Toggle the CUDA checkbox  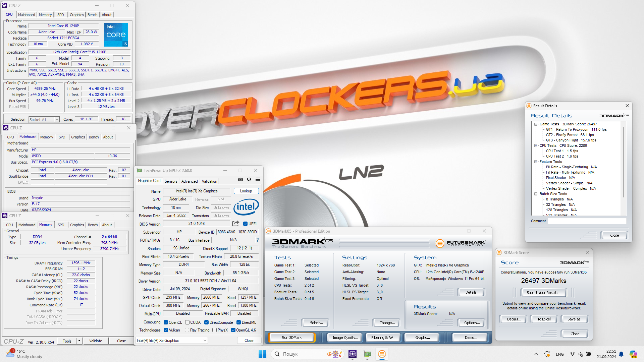[187, 322]
